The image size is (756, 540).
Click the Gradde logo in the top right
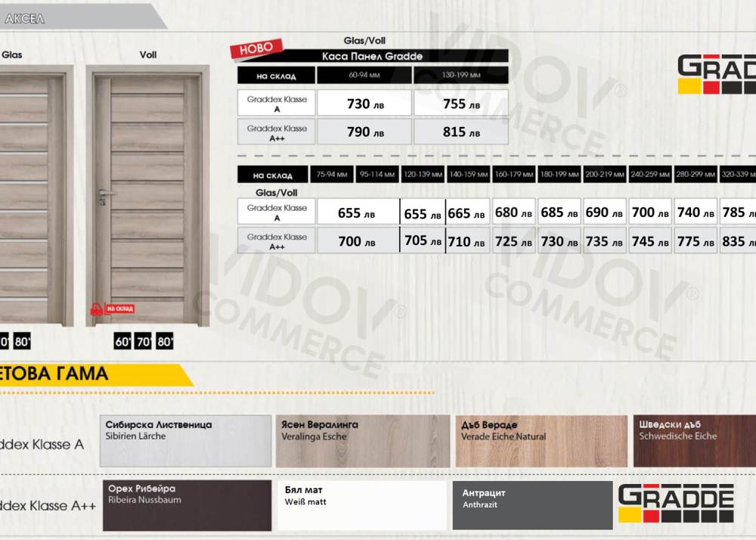tap(717, 76)
